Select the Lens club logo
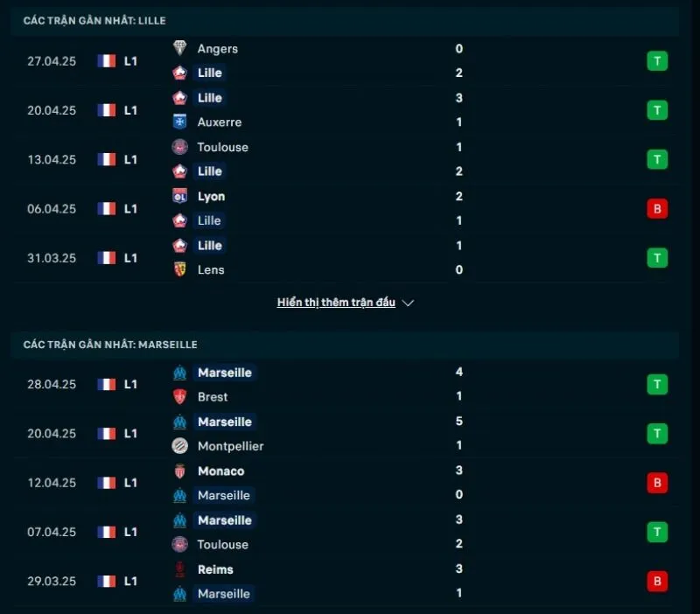This screenshot has width=700, height=614. pyautogui.click(x=179, y=270)
